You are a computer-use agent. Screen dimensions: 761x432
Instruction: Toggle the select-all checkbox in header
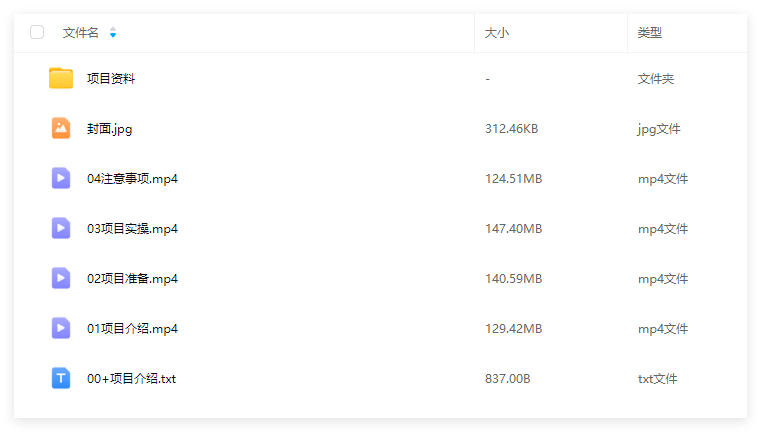(x=37, y=32)
